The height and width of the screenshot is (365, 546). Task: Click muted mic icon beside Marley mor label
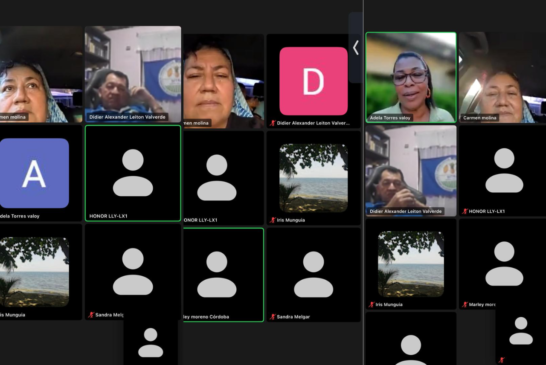click(465, 304)
